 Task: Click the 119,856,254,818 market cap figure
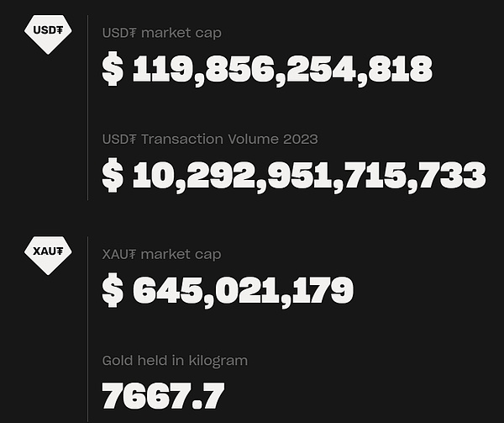282,70
